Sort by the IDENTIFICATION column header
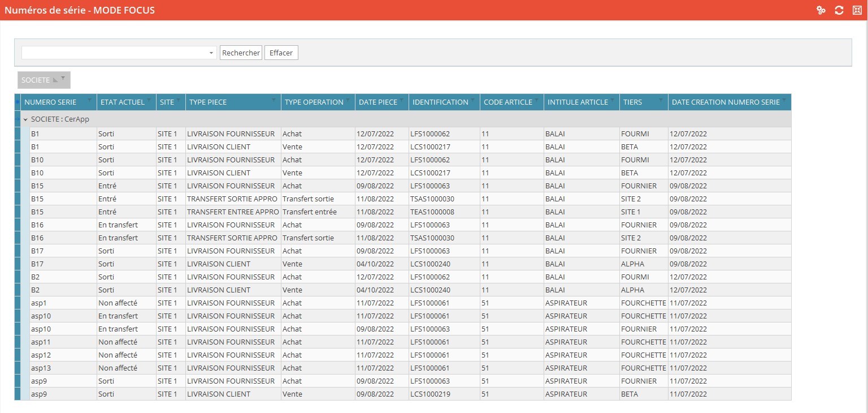 (x=440, y=102)
